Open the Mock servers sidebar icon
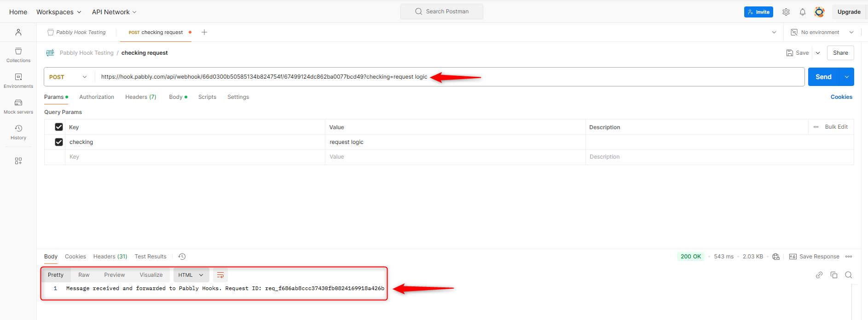 point(18,106)
